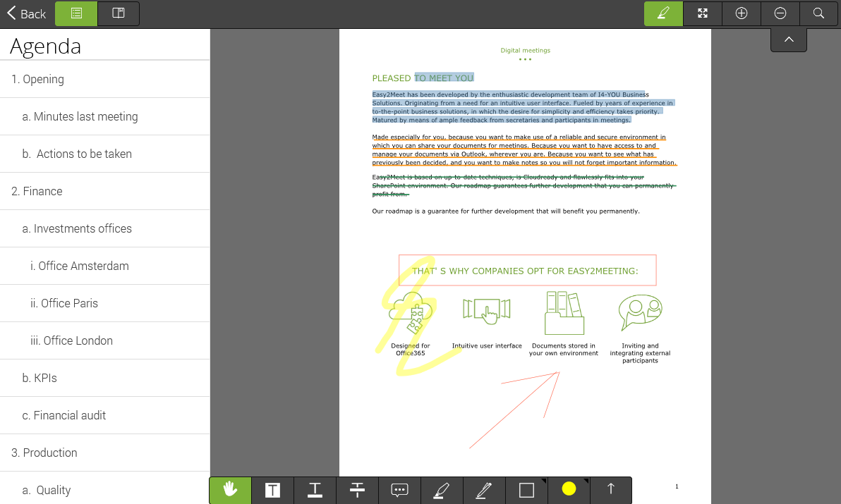
Task: Collapse the top toolbar with the chevron
Action: [x=789, y=39]
